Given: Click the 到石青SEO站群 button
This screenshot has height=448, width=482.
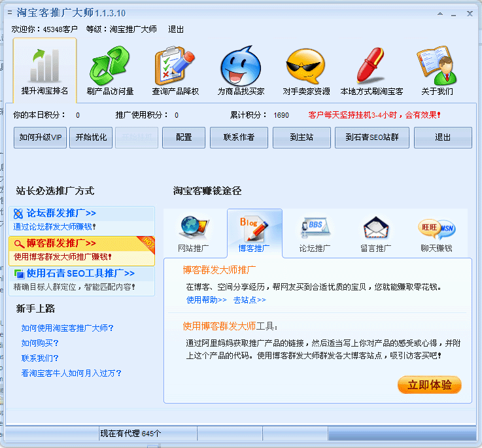Looking at the screenshot, I should click(x=372, y=137).
